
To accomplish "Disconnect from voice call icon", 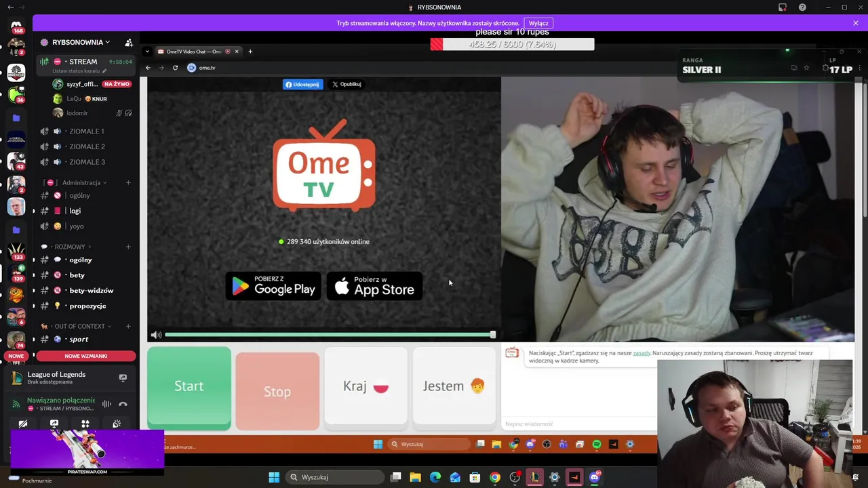I will coord(123,404).
